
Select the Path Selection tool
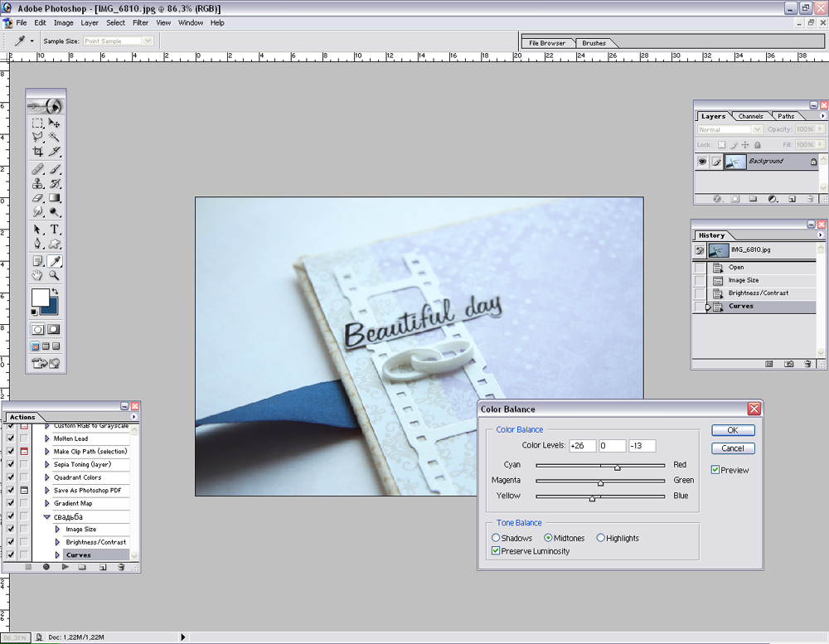pyautogui.click(x=37, y=230)
